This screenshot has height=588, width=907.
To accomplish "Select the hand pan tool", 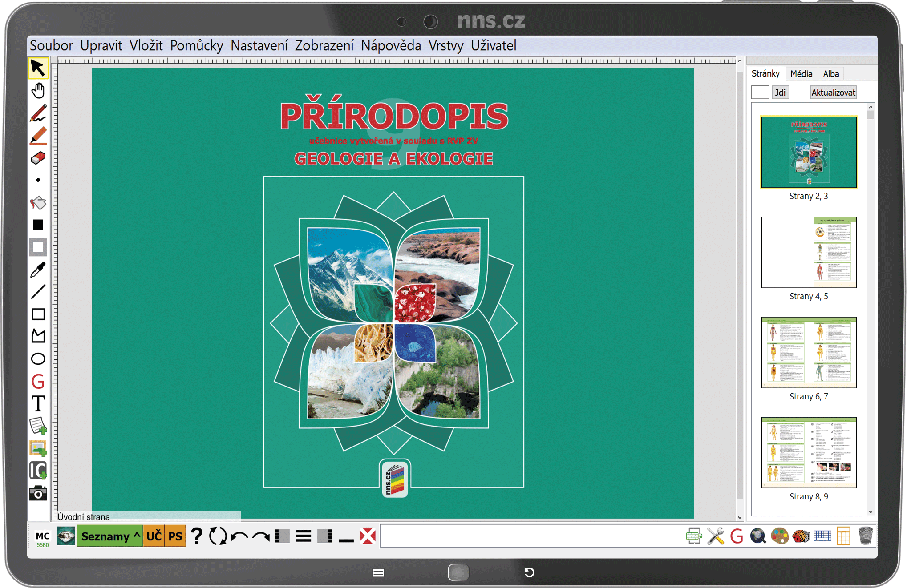I will (38, 91).
